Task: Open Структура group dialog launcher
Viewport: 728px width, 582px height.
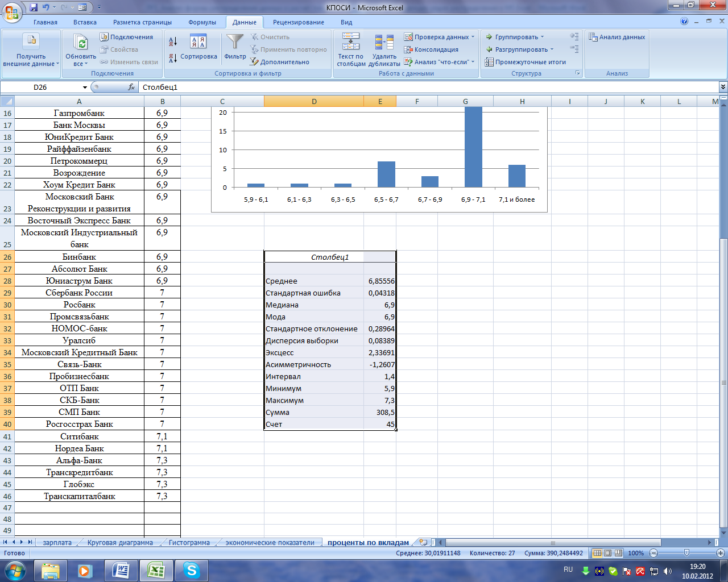Action: click(x=578, y=73)
